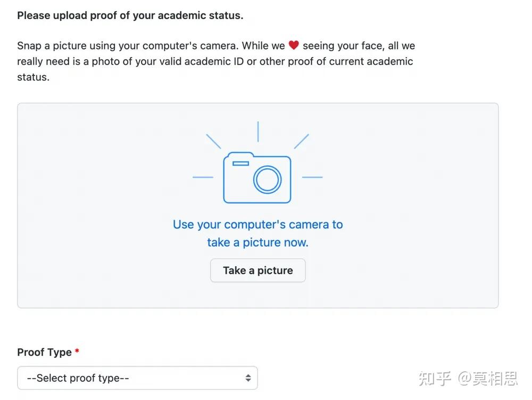Click the red heart icon in the text
This screenshot has height=400, width=532.
[x=294, y=45]
